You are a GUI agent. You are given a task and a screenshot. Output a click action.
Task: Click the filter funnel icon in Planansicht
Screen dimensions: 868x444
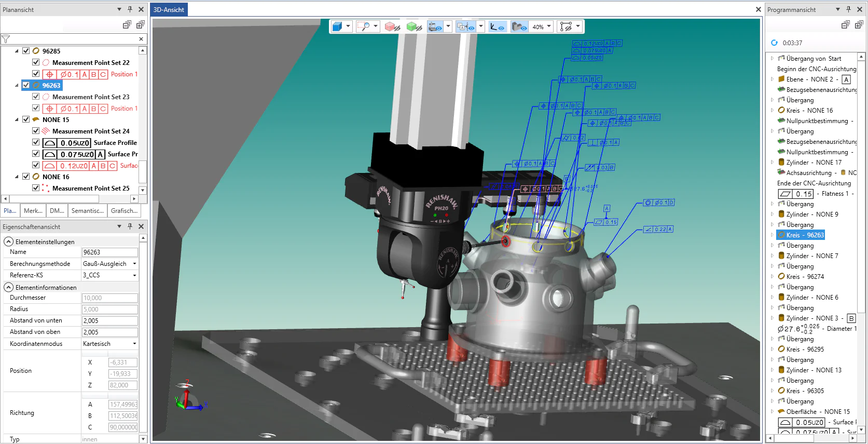tap(6, 39)
